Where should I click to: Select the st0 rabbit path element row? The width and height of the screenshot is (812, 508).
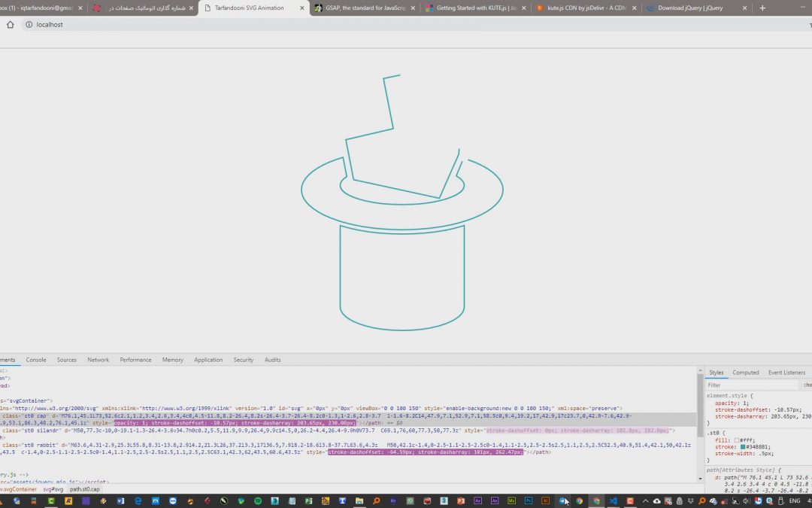(348, 449)
